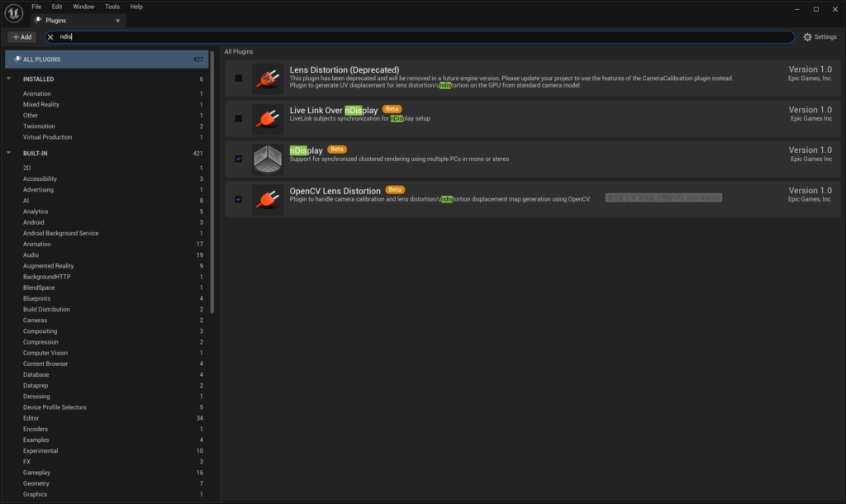Click the nDisplay plugin title
846x504 pixels.
[306, 150]
